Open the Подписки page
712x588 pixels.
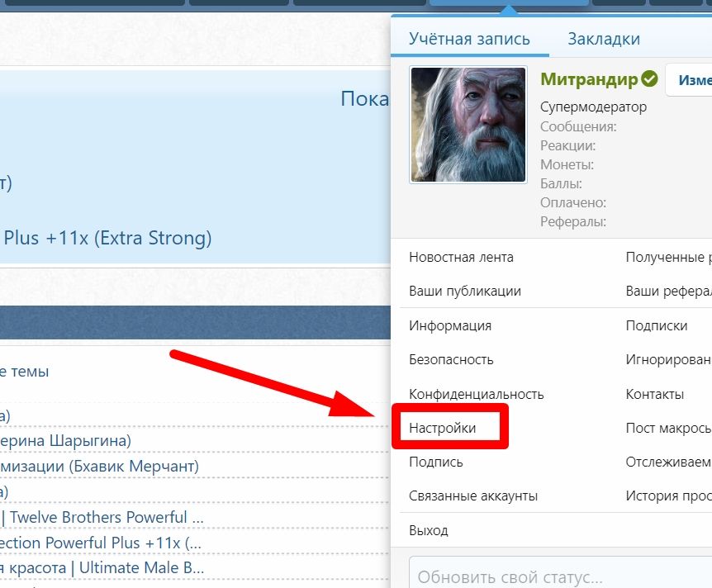pyautogui.click(x=657, y=325)
